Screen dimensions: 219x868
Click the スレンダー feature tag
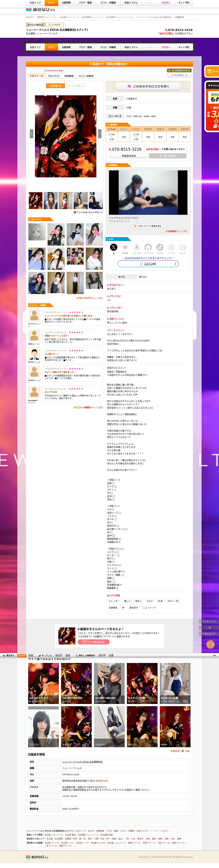click(114, 601)
